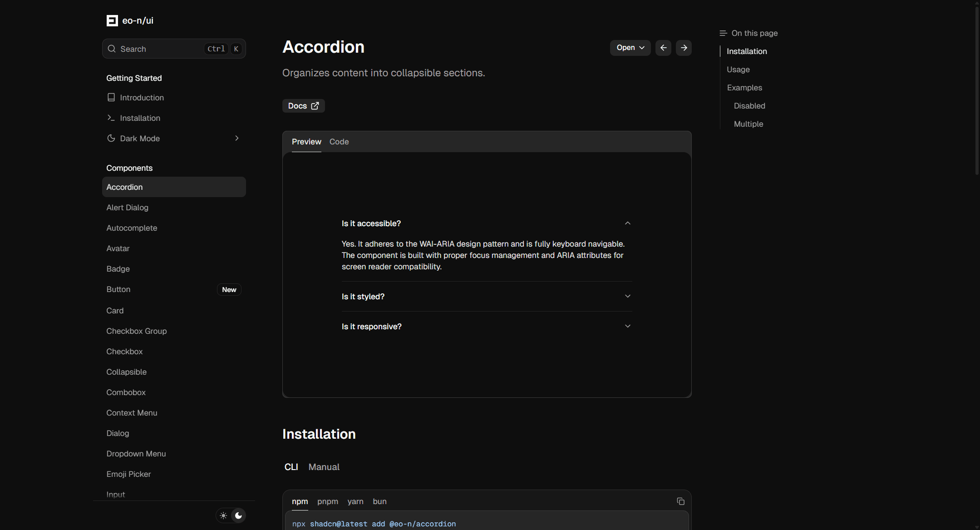Open the Collapsible component page
Viewport: 980px width, 530px height.
pos(174,372)
